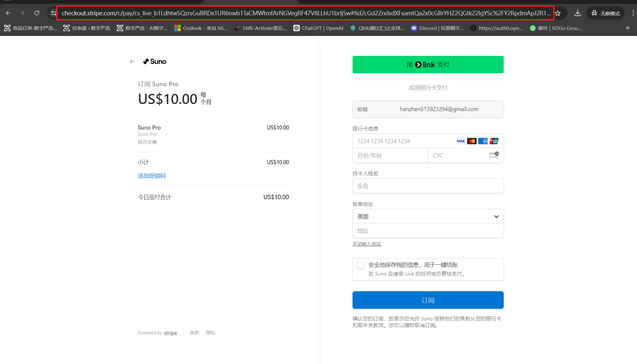Open the 商品订单-数字严选 bookmark
The width and height of the screenshot is (637, 364).
pos(31,28)
